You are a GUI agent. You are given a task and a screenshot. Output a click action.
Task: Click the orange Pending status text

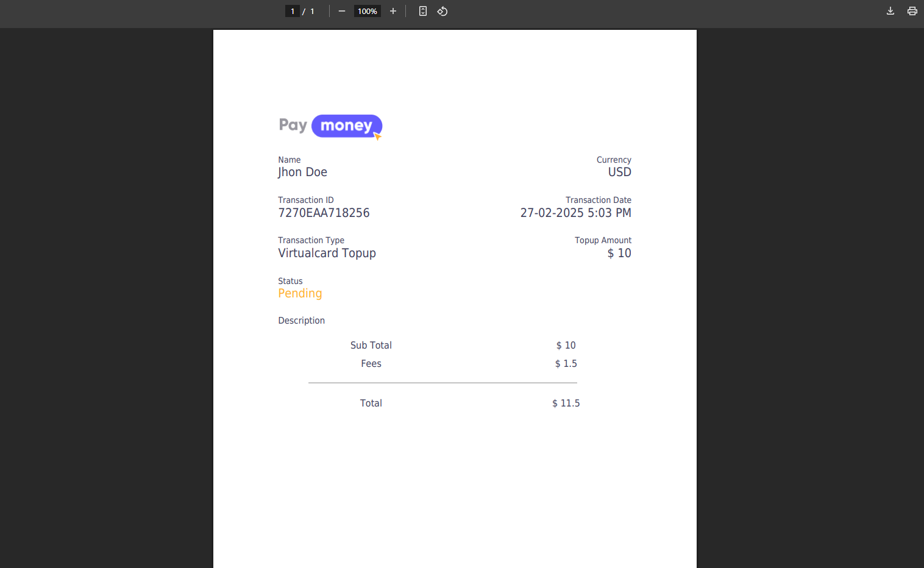tap(300, 293)
